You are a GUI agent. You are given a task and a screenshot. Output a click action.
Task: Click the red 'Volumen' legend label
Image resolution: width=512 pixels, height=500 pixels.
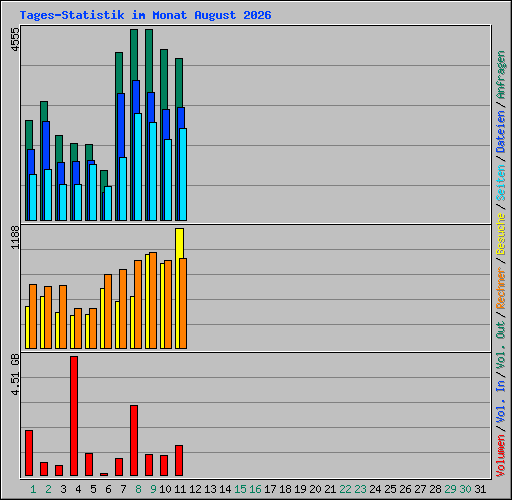pyautogui.click(x=501, y=456)
